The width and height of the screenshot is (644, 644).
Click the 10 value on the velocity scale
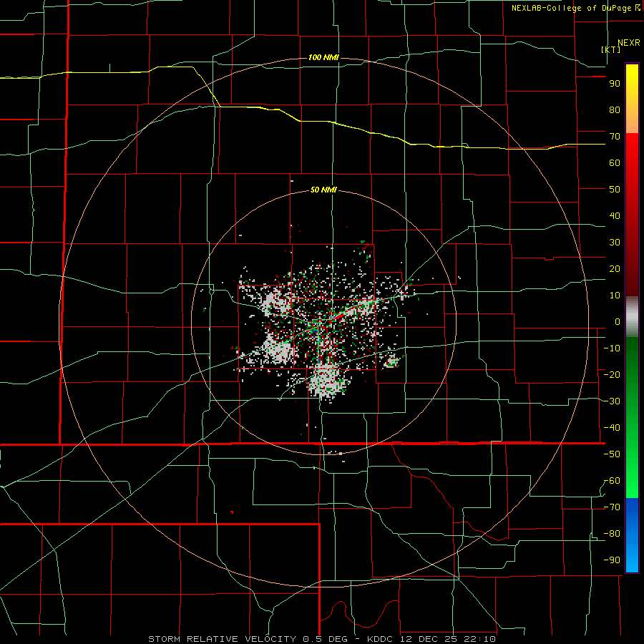tap(615, 296)
